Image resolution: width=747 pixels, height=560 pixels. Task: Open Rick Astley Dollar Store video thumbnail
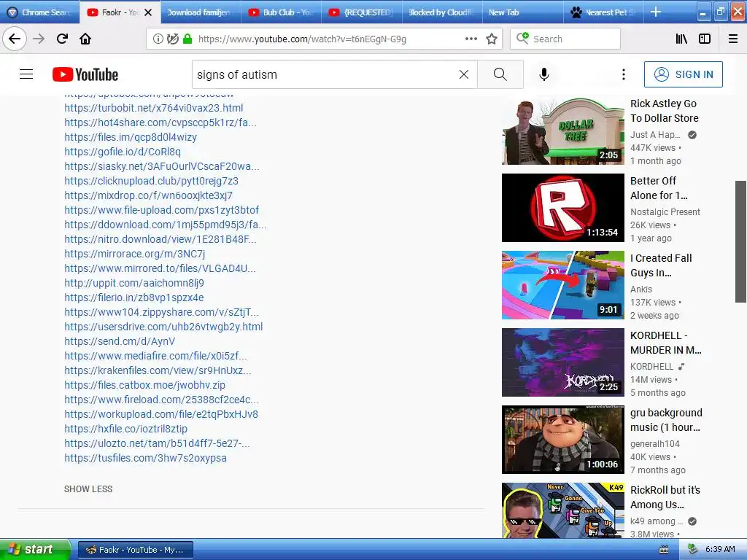562,131
